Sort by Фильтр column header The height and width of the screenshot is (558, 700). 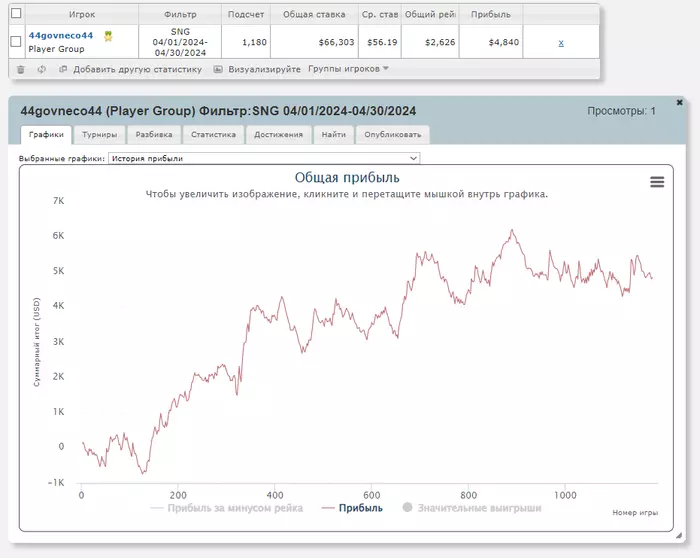180,14
